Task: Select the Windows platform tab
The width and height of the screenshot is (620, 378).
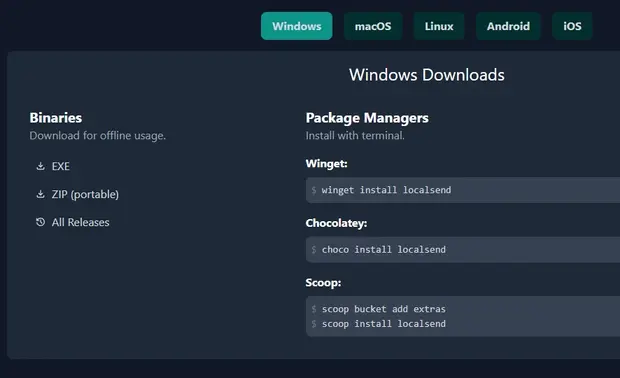Action: pyautogui.click(x=297, y=26)
